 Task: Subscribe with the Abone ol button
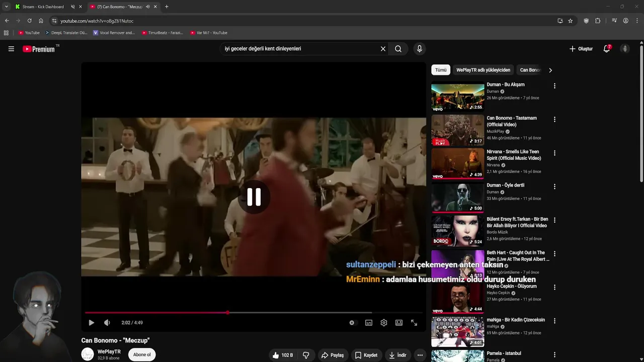click(x=142, y=354)
